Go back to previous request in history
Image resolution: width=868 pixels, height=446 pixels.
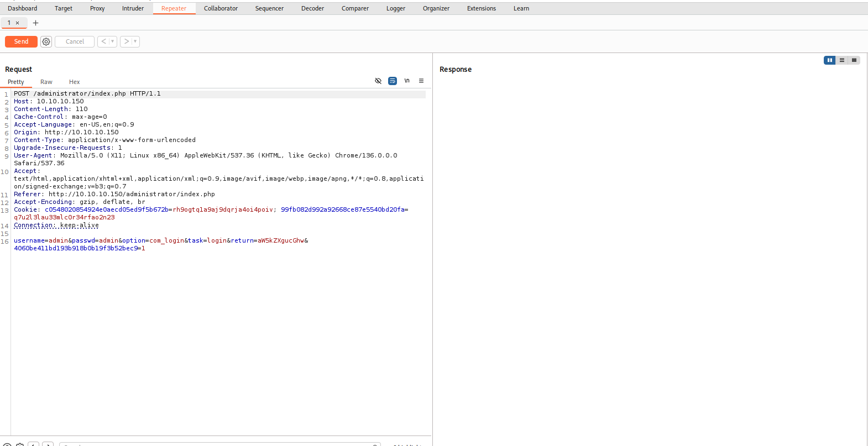tap(103, 41)
